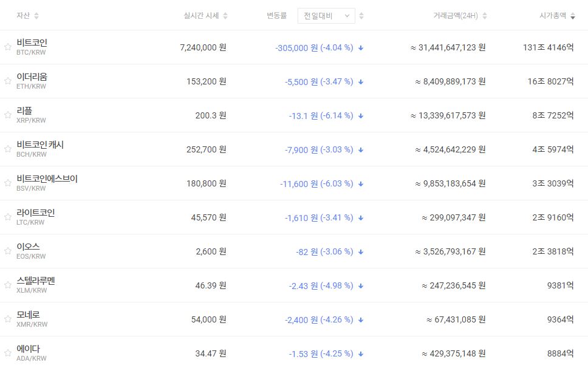Screen dimensions: 588x368
Task: Star the Monero XMR/KRW row
Action: (8, 319)
